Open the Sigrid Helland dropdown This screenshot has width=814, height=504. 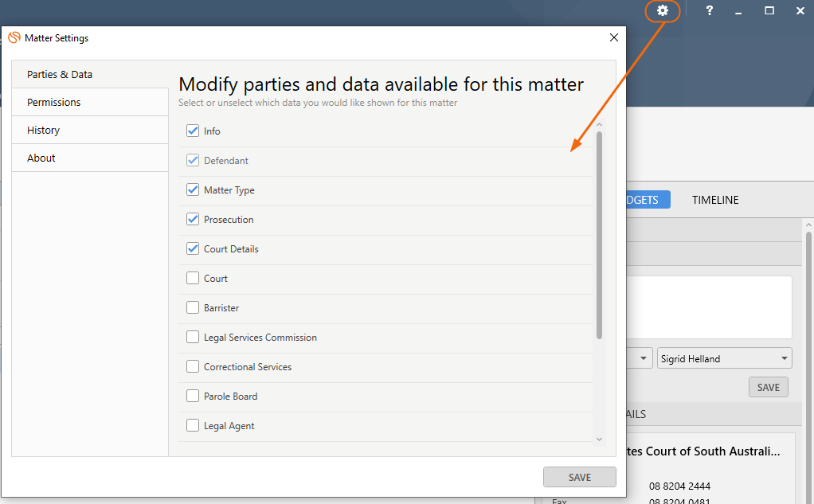[x=724, y=358]
